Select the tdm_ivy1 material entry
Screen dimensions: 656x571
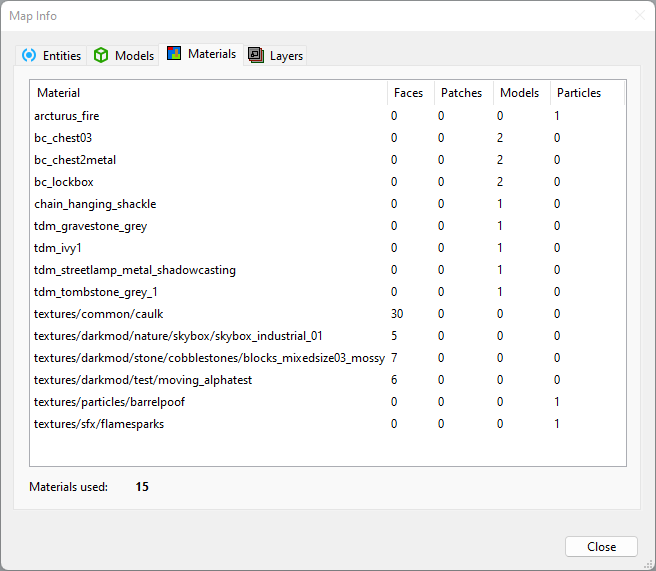coord(58,248)
